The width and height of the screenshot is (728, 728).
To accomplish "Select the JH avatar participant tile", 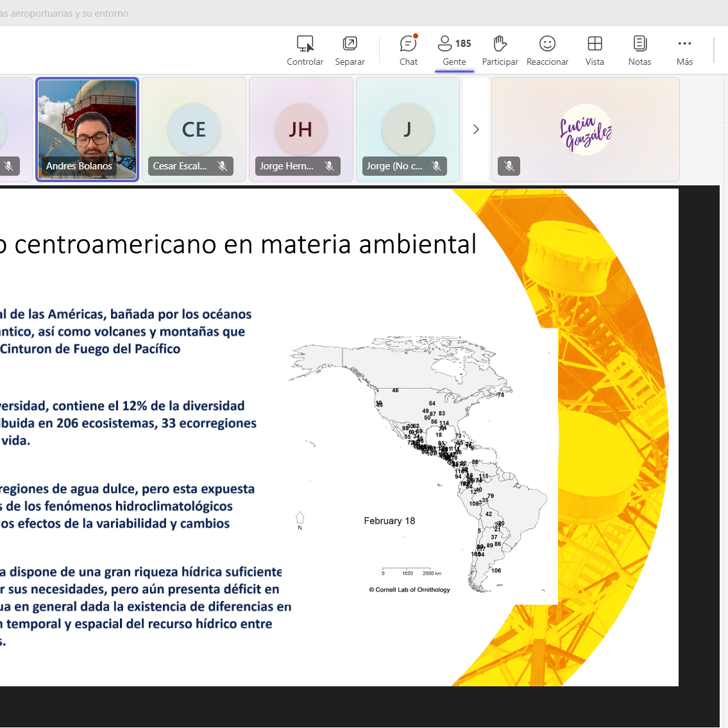I will pyautogui.click(x=301, y=129).
